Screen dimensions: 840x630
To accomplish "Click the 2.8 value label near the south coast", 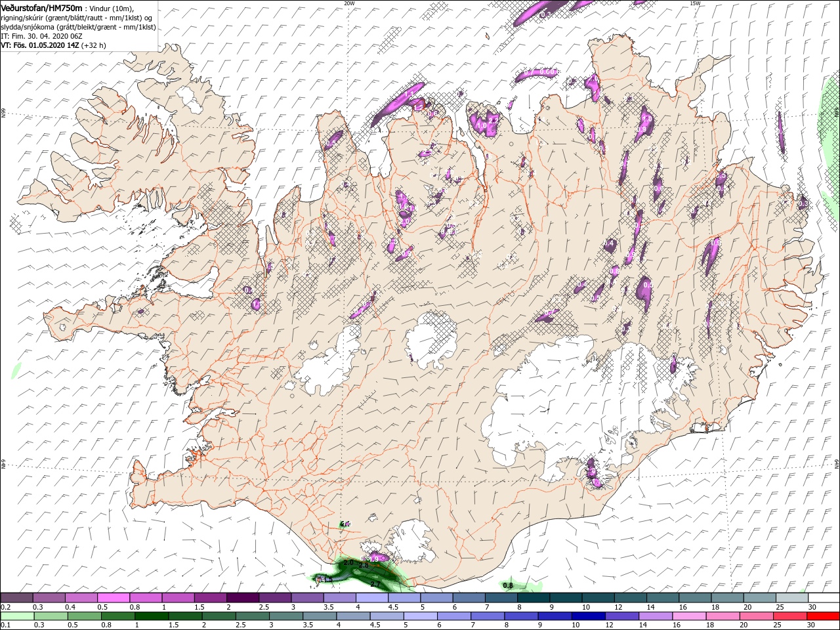I will coord(364,565).
